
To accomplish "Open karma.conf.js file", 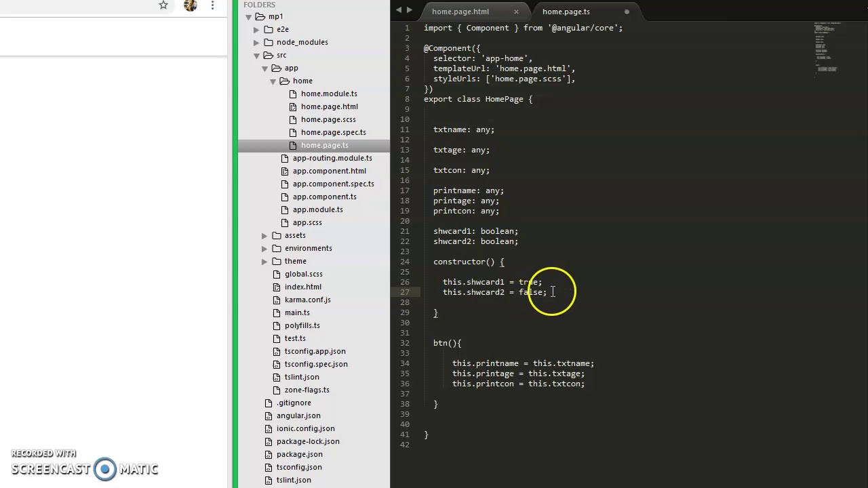I will click(x=308, y=300).
